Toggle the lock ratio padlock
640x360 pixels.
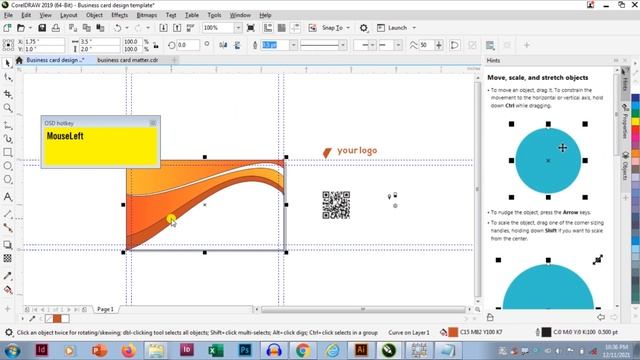tap(156, 45)
